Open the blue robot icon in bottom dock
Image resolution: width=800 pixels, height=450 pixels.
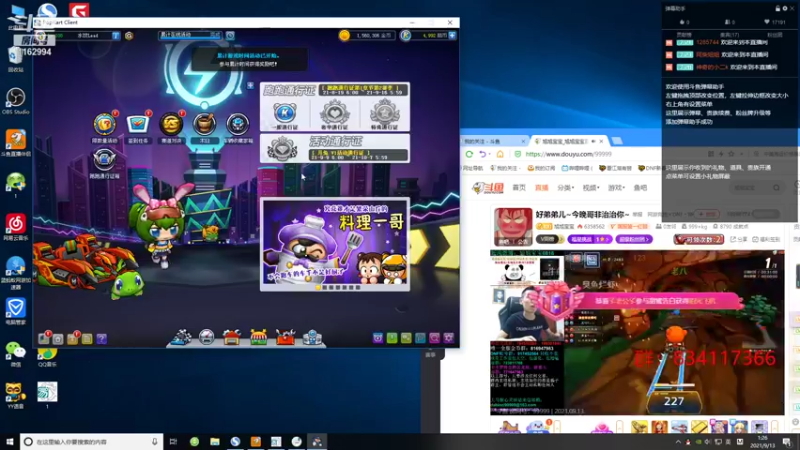(312, 337)
